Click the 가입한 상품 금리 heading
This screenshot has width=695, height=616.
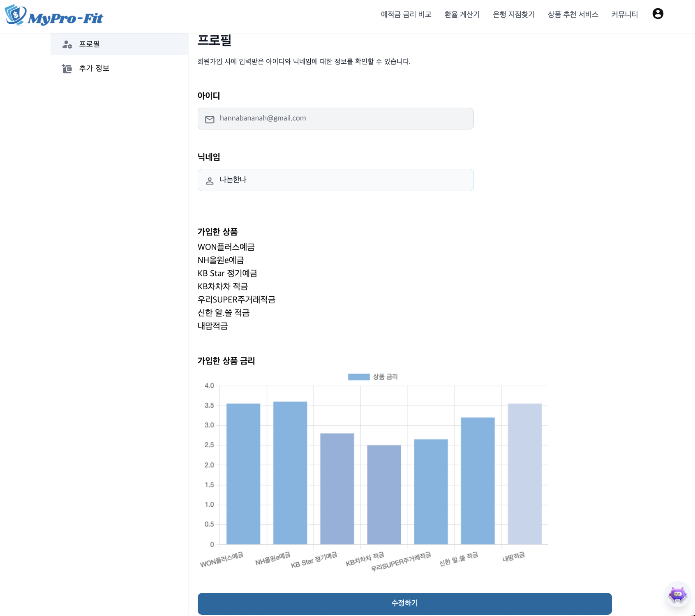point(226,361)
